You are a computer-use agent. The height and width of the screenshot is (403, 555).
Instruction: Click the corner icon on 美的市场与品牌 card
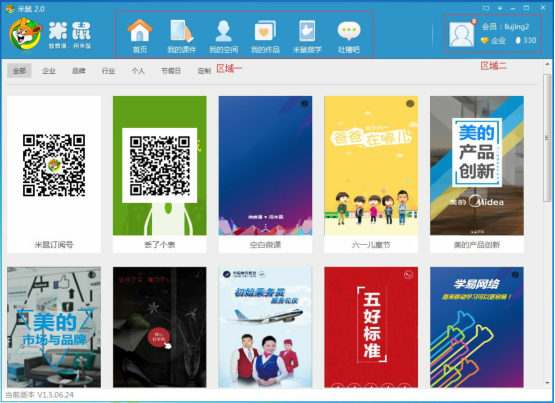92,275
